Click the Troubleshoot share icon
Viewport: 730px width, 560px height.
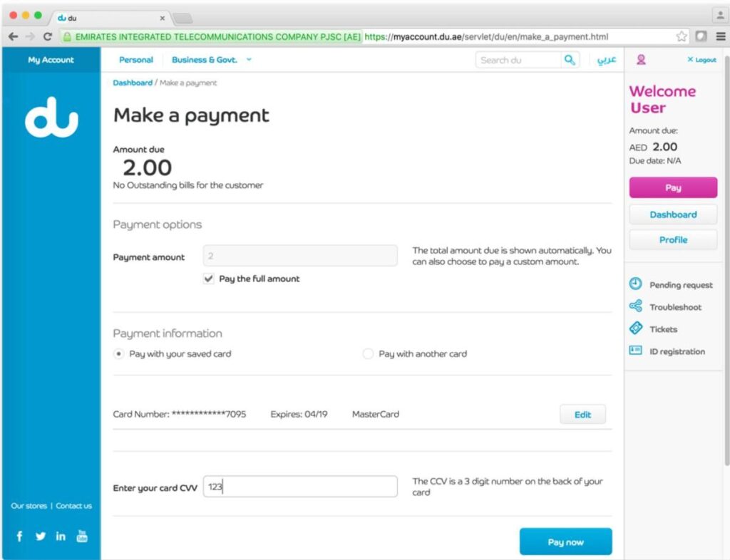pos(635,306)
